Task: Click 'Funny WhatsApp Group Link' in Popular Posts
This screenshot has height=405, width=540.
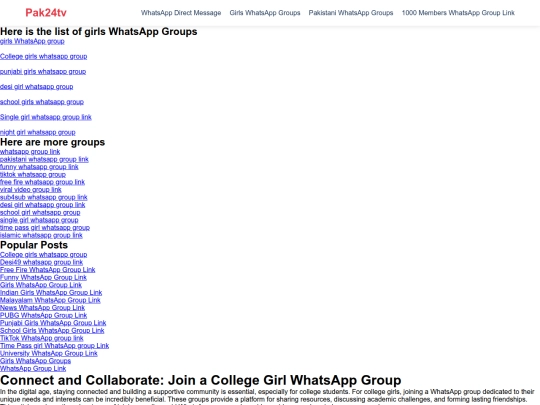Action: coord(43,277)
